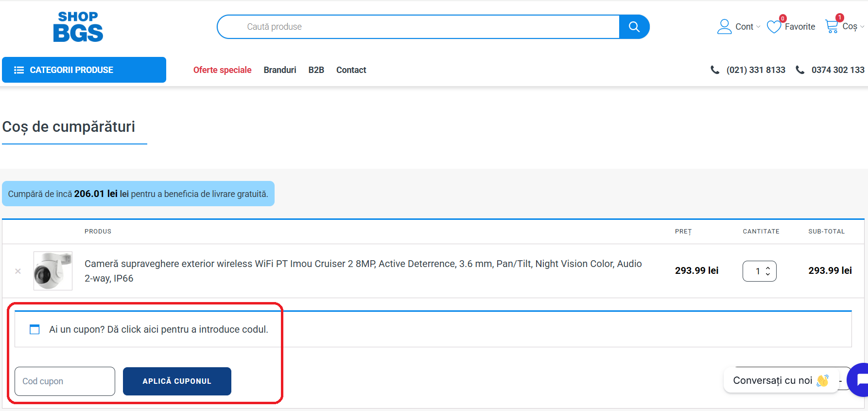This screenshot has height=411, width=868.
Task: Click the user account icon
Action: 724,27
